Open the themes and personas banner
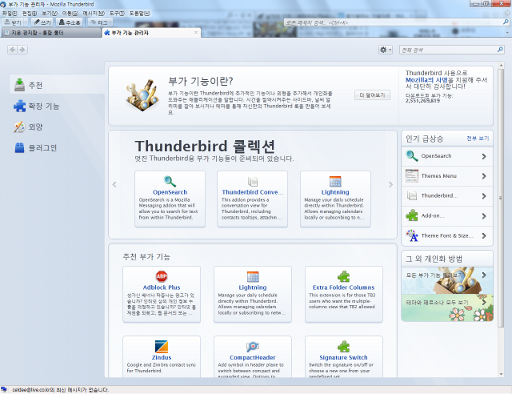Image resolution: width=512 pixels, height=394 pixels. coord(447,308)
